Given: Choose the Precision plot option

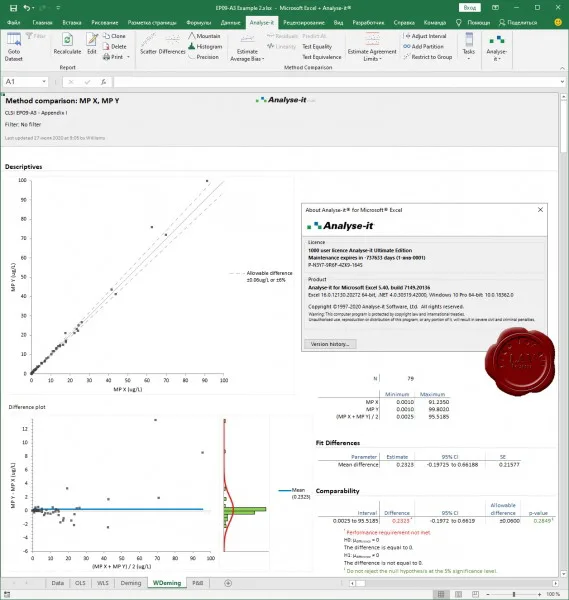Looking at the screenshot, I should tap(204, 57).
